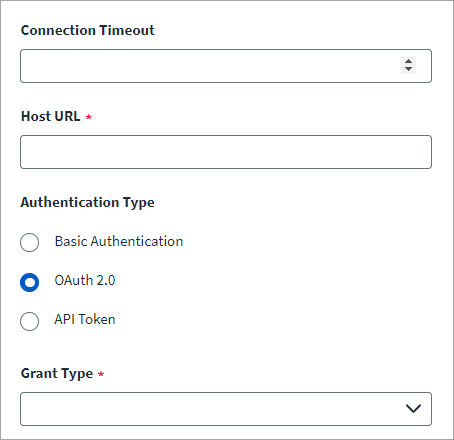Select the API Token radio button
Image resolution: width=454 pixels, height=440 pixels.
(x=29, y=321)
